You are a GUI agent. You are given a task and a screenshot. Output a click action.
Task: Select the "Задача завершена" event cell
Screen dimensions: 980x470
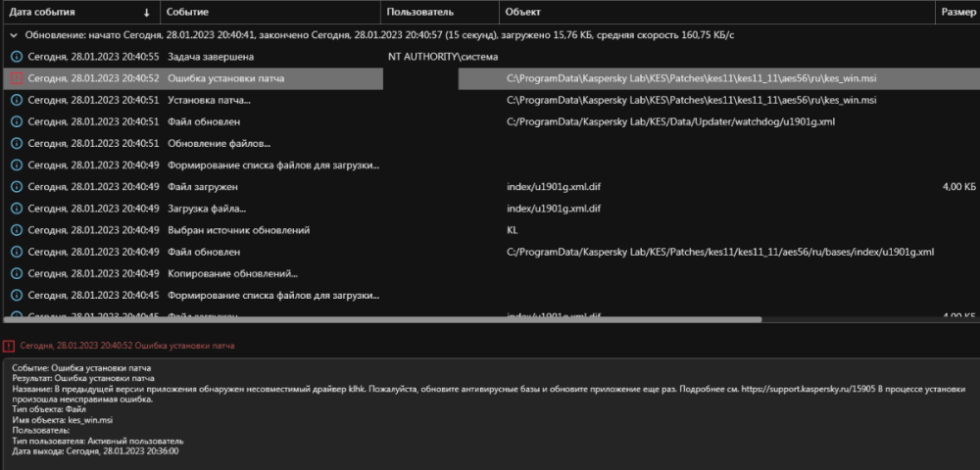click(x=211, y=57)
